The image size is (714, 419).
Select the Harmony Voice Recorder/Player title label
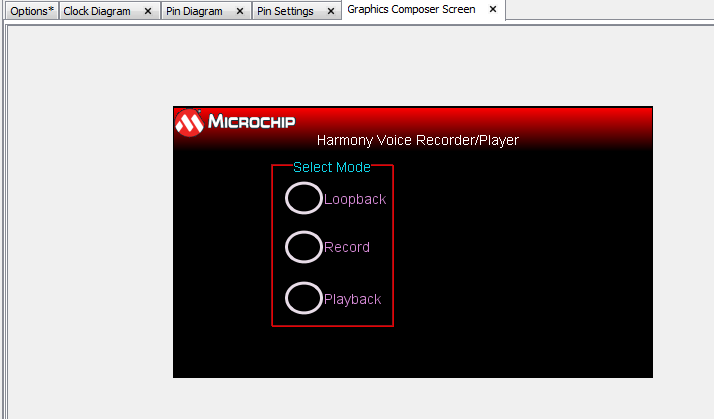click(x=417, y=140)
